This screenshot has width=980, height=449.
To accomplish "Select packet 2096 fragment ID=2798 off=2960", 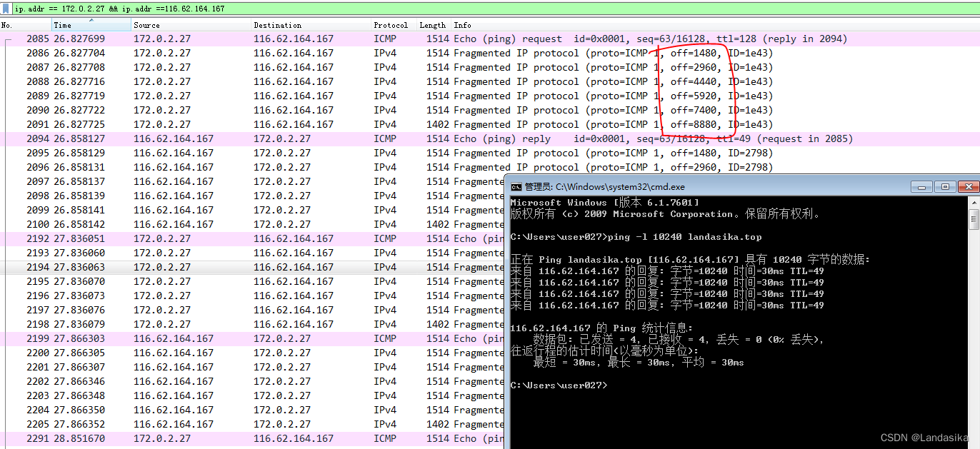I will (x=490, y=167).
